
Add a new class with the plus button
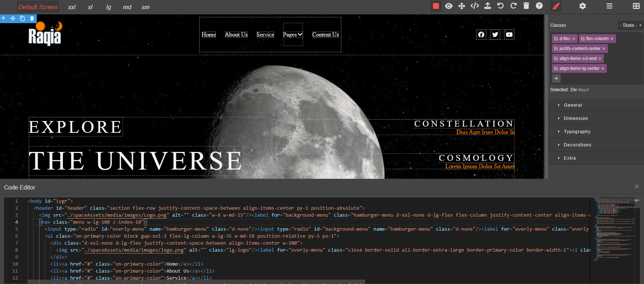(x=556, y=78)
